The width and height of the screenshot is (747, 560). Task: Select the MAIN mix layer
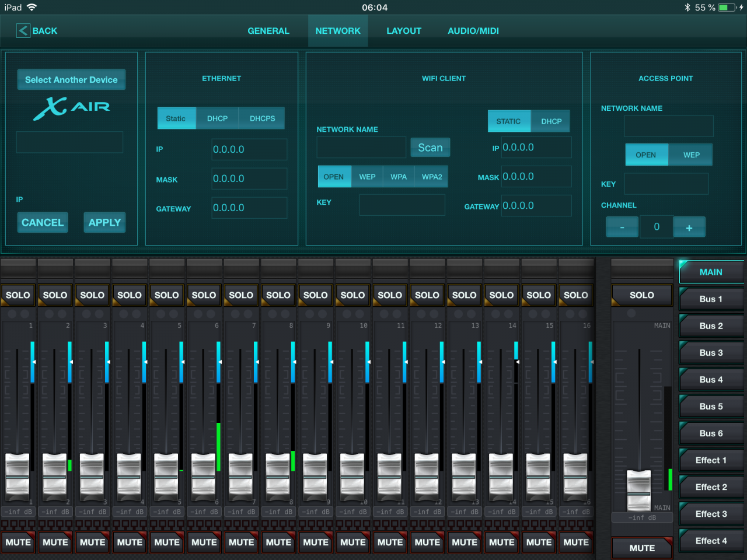click(x=711, y=272)
